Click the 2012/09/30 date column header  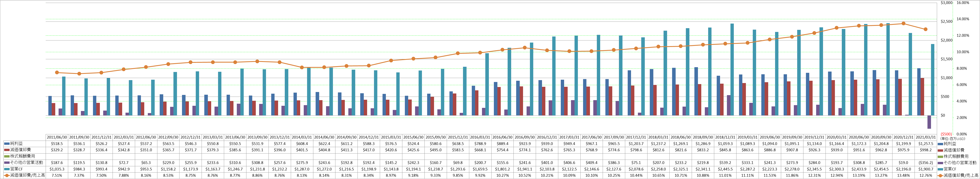point(168,137)
